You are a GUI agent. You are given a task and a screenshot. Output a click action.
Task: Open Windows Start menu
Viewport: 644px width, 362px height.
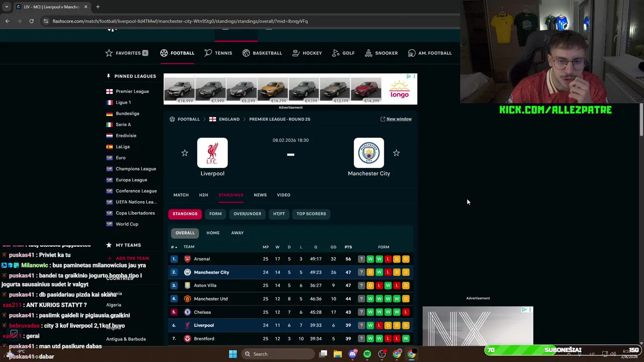click(x=232, y=354)
